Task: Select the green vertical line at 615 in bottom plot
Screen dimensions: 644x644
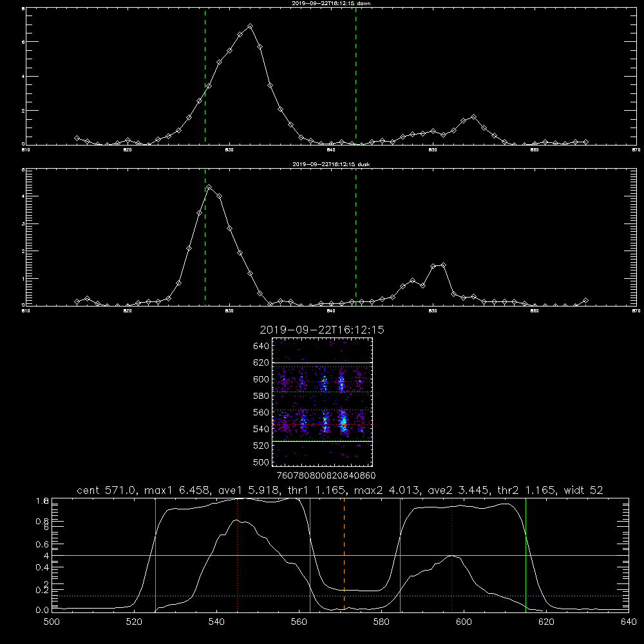Action: (x=526, y=554)
